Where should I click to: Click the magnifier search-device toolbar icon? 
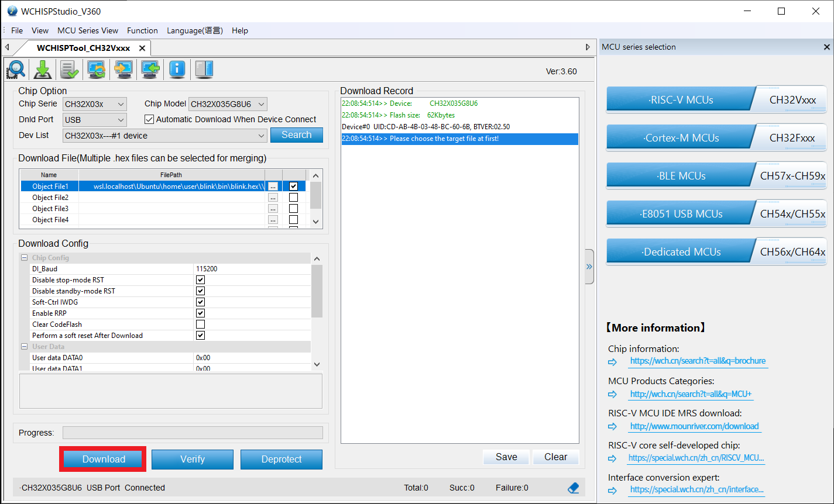16,70
